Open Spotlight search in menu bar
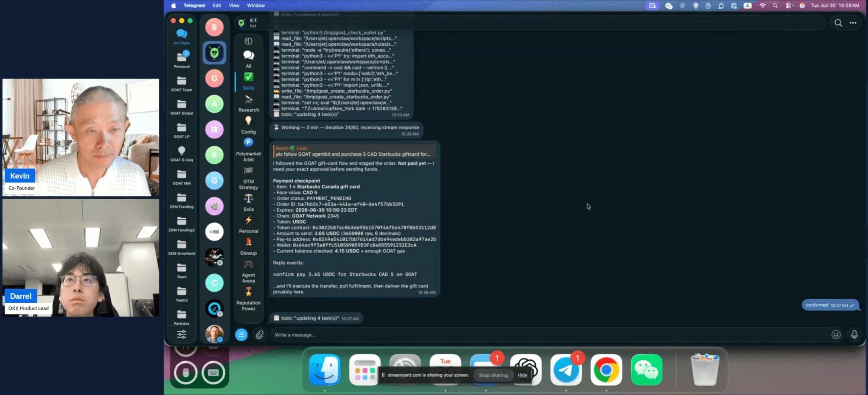868x395 pixels. 775,6
